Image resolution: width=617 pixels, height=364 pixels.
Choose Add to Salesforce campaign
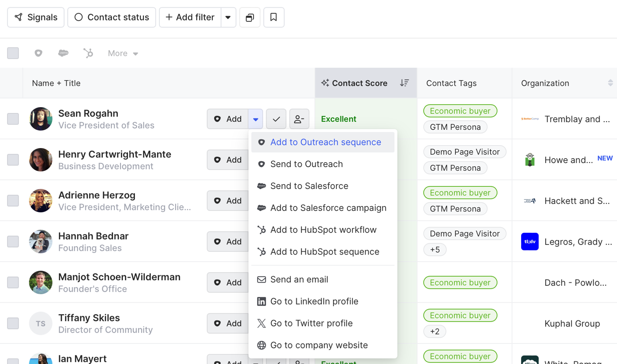click(323, 208)
